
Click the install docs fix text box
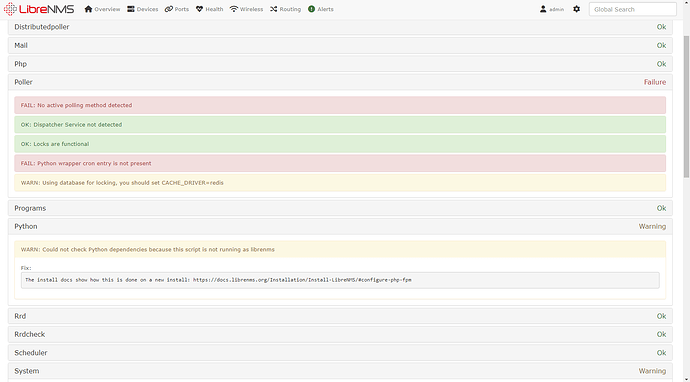340,280
